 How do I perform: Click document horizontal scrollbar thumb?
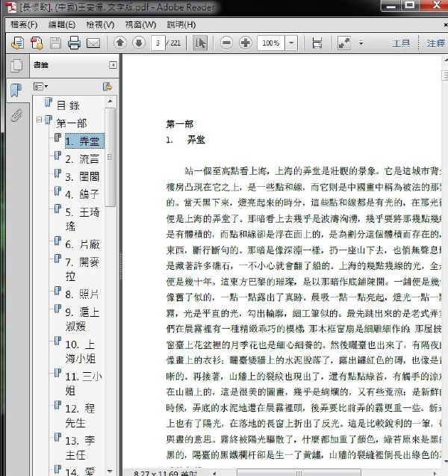click(x=299, y=473)
